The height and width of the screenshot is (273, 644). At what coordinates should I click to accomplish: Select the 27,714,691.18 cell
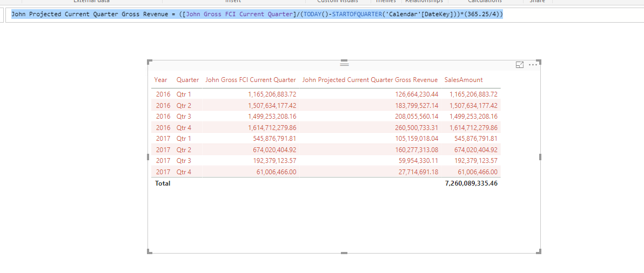click(419, 172)
